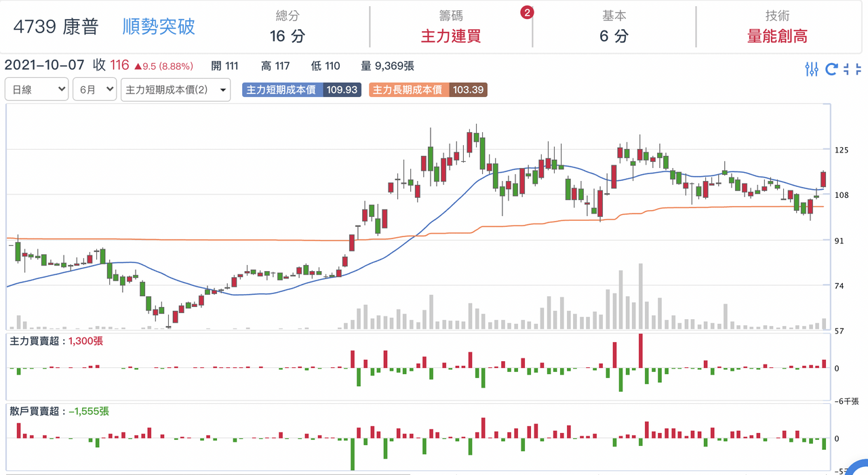
Task: Expand the 主力短期成本價(2) indicator dropdown
Action: (176, 89)
